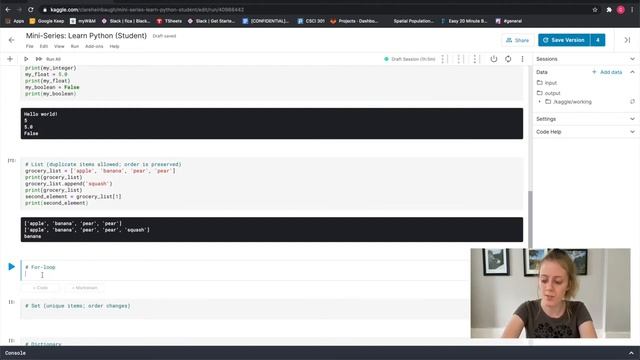Viewport: 640px width, 360px height.
Task: Collapse the right sidebar panel
Action: [x=627, y=40]
